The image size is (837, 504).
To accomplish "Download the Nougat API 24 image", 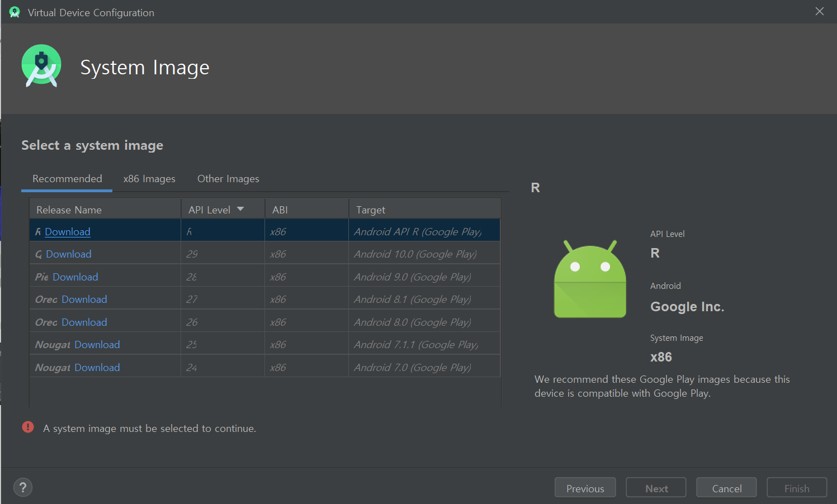I will [x=97, y=368].
